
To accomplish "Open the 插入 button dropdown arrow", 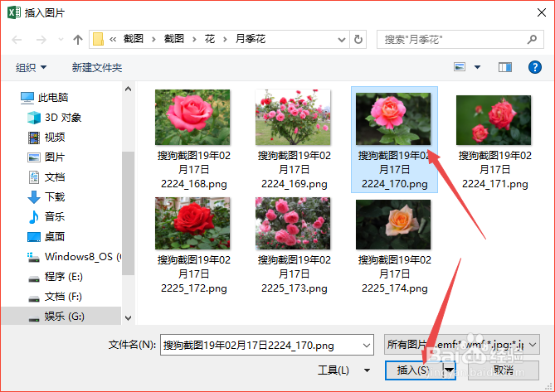I will coord(449,370).
